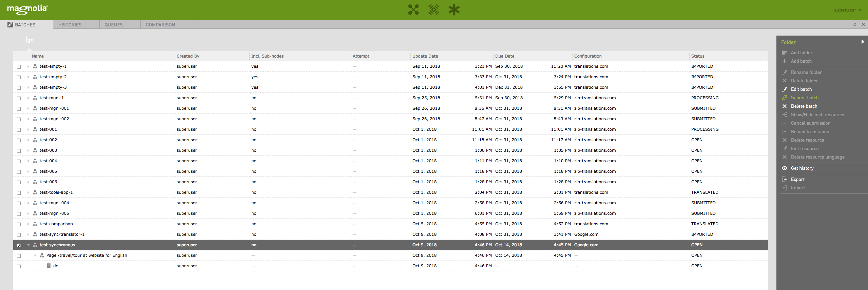This screenshot has width=868, height=290.
Task: Click the Delete batch X icon
Action: click(x=785, y=106)
